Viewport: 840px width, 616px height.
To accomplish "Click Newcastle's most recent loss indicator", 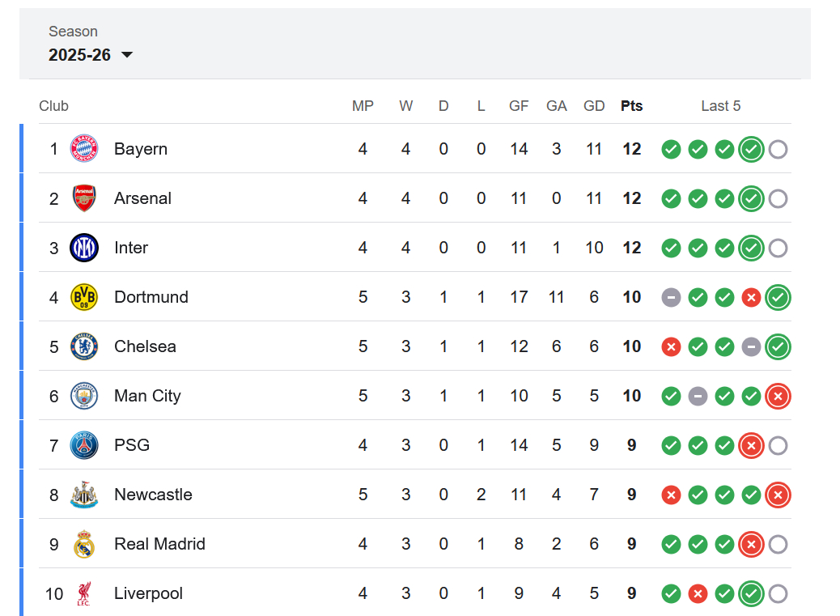I will 778,495.
